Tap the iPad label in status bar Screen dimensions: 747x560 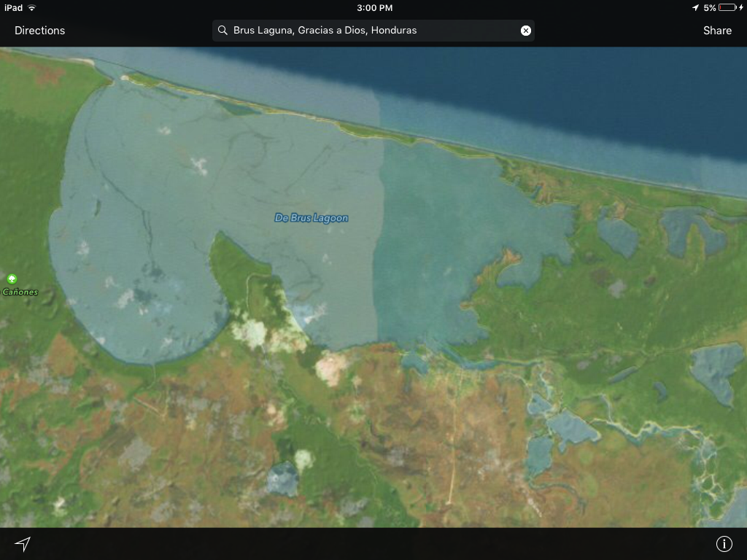(x=13, y=7)
